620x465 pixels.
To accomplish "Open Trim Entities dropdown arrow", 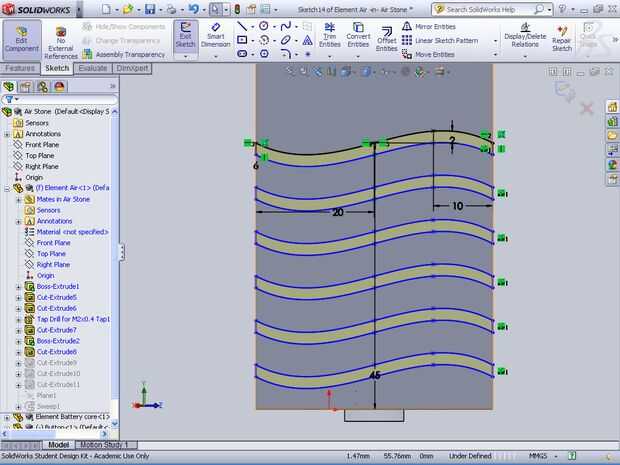I will click(x=330, y=56).
